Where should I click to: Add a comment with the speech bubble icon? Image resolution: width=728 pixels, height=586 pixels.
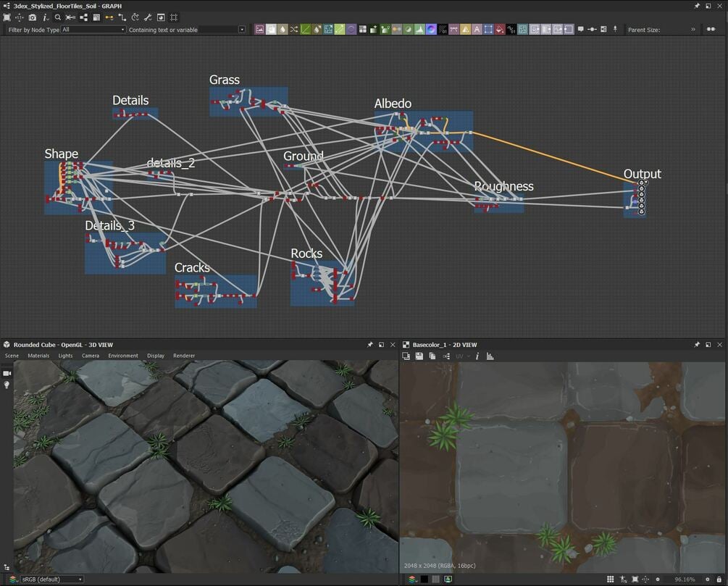(x=580, y=29)
